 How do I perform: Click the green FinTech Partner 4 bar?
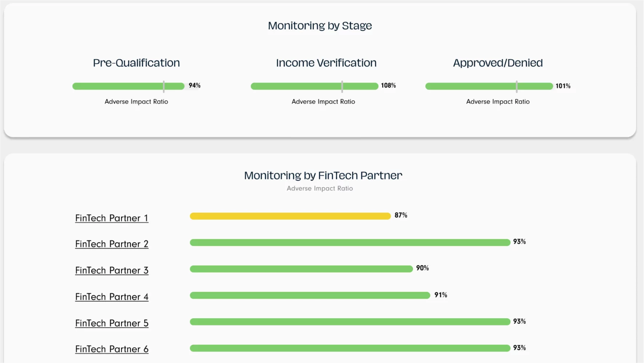310,295
